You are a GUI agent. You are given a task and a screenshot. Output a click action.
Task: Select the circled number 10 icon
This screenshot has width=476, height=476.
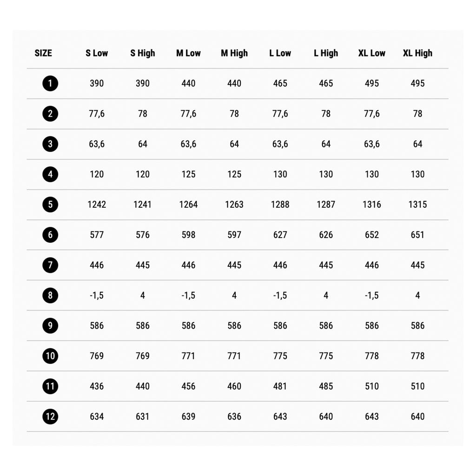pos(50,356)
